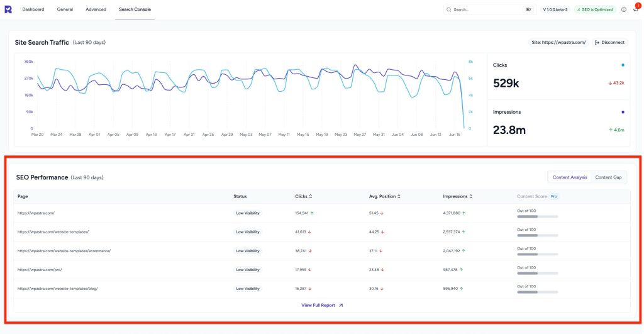Toggle the Clicks series legend dot

coord(623,65)
